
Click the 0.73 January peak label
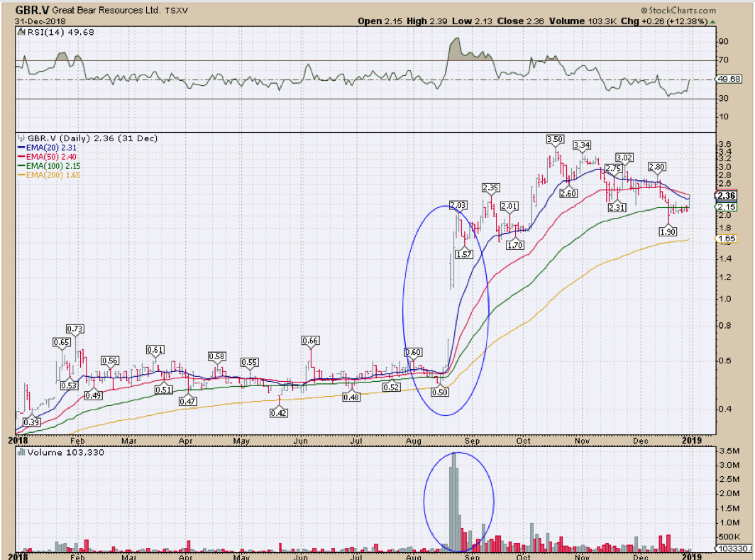pyautogui.click(x=75, y=329)
